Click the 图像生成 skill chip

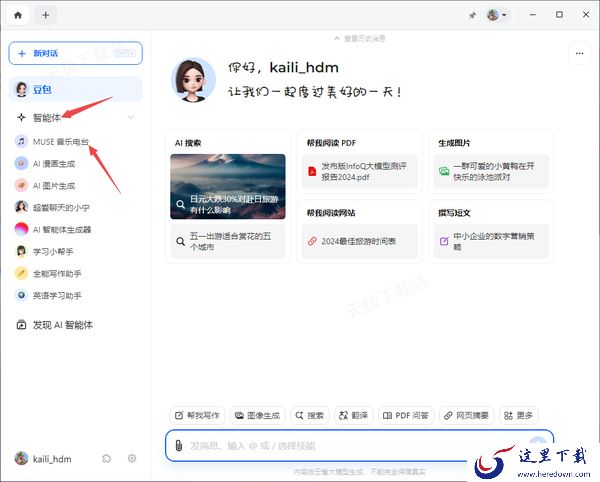coord(258,415)
